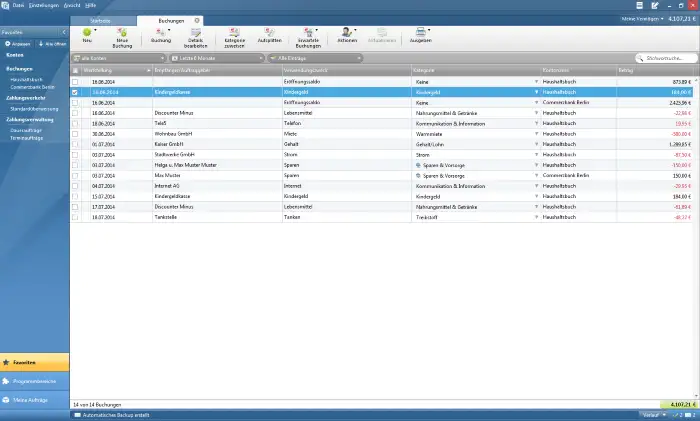Open the Programmbereiche sidebar section
This screenshot has height=421, width=700.
coord(35,381)
